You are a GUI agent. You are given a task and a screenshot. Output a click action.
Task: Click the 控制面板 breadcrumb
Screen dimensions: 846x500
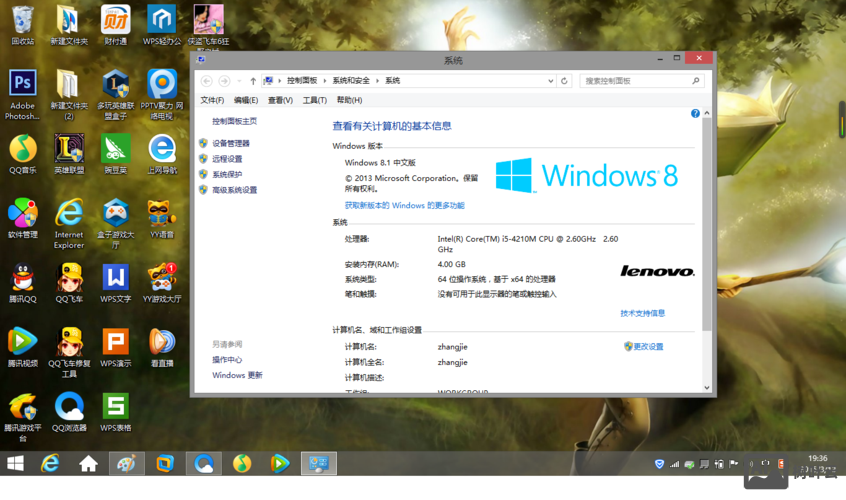point(302,81)
